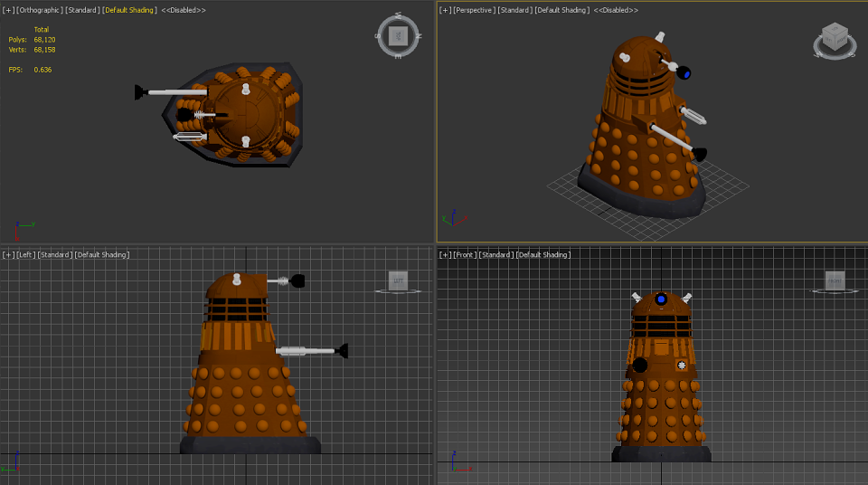Click <<Disabled>> label in the Orthographic viewport
The width and height of the screenshot is (868, 485).
tap(184, 10)
